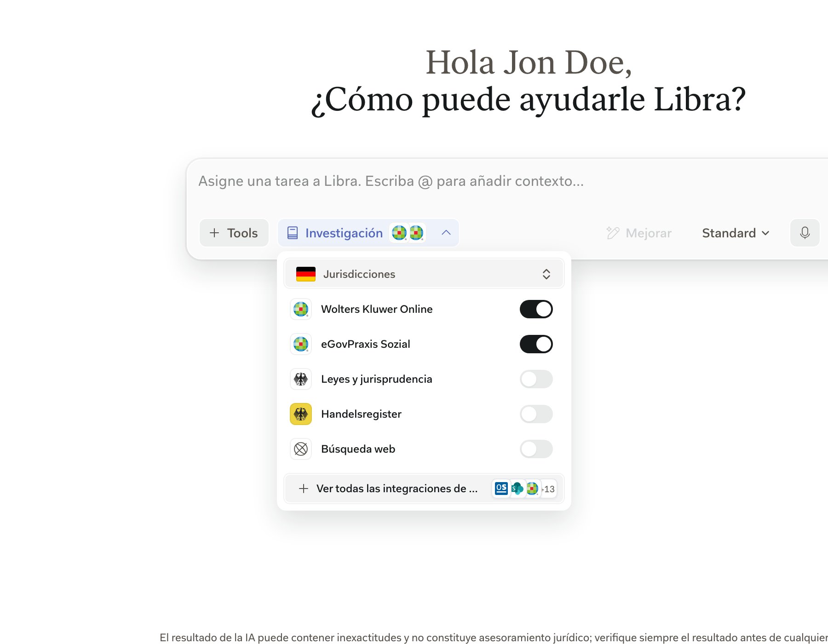The image size is (828, 644).
Task: Open Ver todas las integraciones de ...
Action: tap(424, 489)
